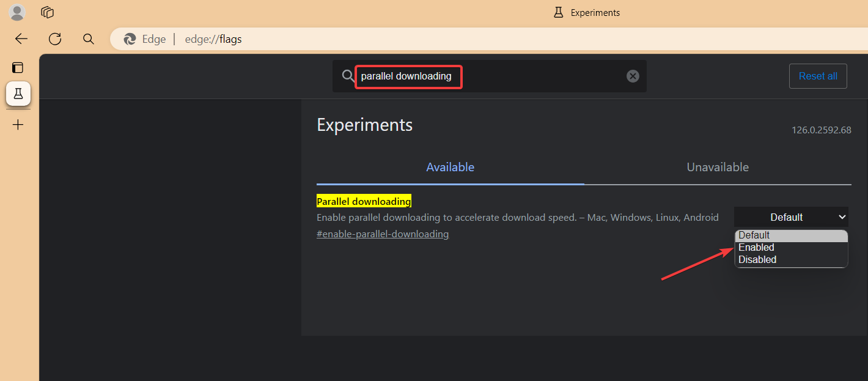Click the edge://flags address bar
The image size is (868, 381).
(213, 39)
